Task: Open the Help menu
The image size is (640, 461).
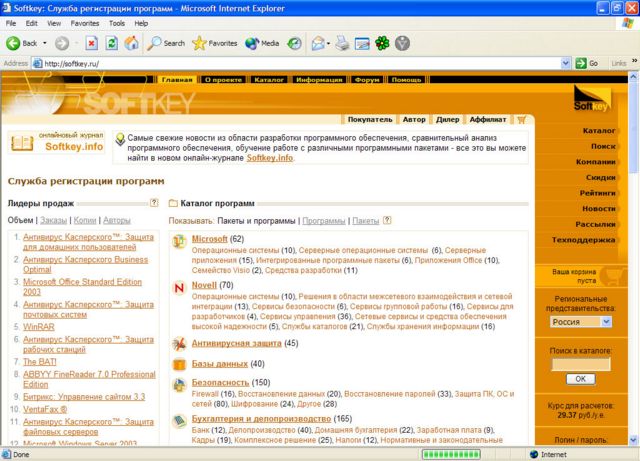Action: point(141,23)
